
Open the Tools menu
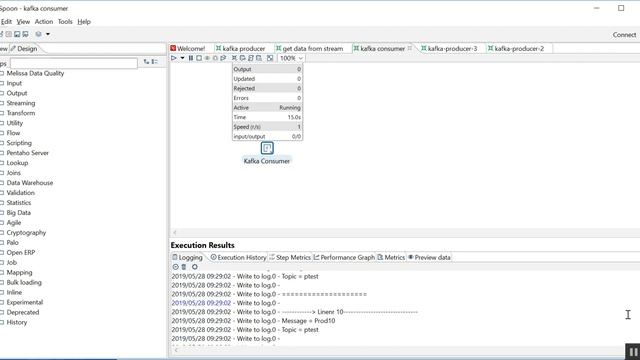point(65,22)
